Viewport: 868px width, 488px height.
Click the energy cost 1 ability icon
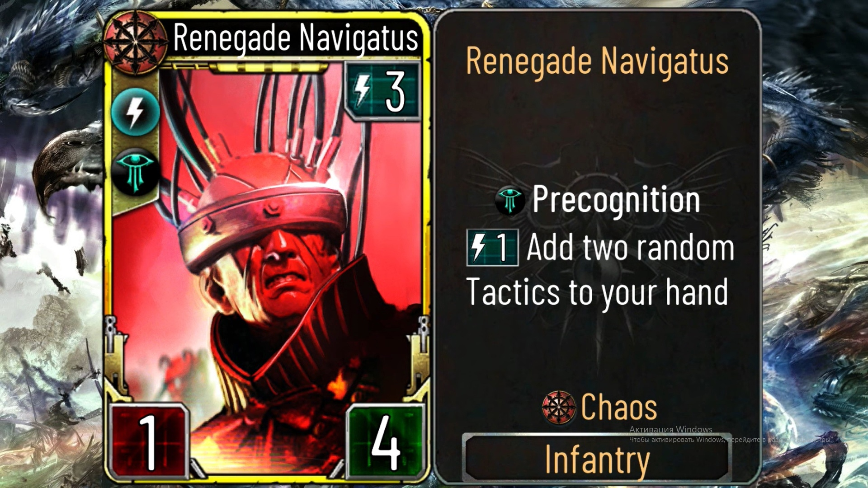tap(492, 248)
